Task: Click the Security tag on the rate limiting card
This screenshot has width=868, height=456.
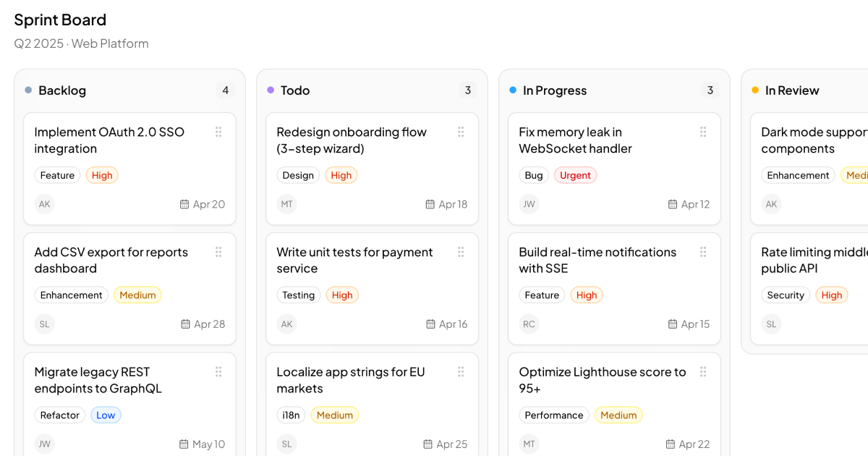Action: (x=786, y=295)
